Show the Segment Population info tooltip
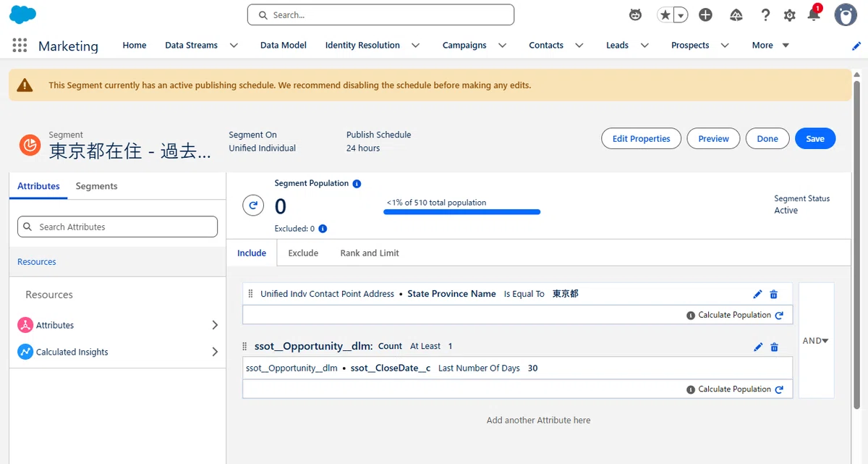The height and width of the screenshot is (464, 868). 357,184
